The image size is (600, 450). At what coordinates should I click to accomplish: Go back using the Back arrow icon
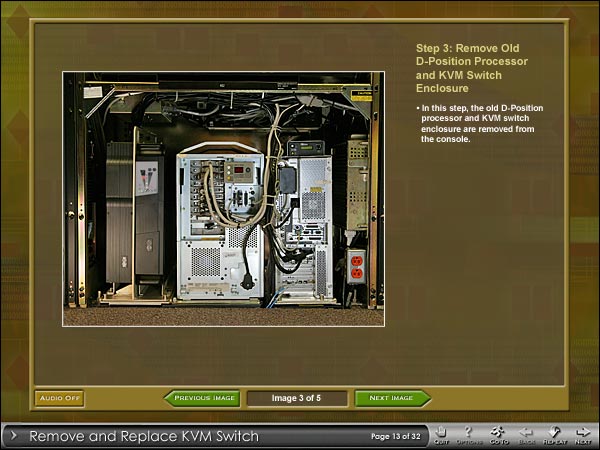pos(525,434)
